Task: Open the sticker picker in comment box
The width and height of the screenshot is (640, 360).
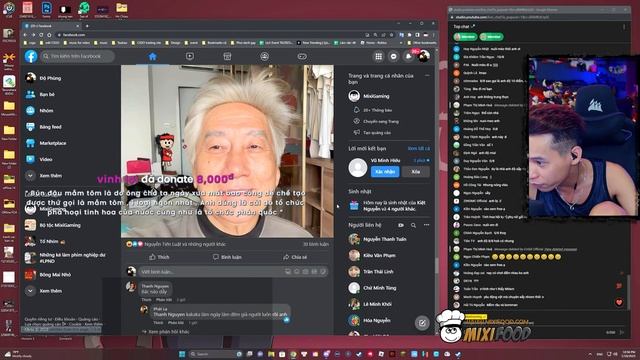Action: pos(323,271)
